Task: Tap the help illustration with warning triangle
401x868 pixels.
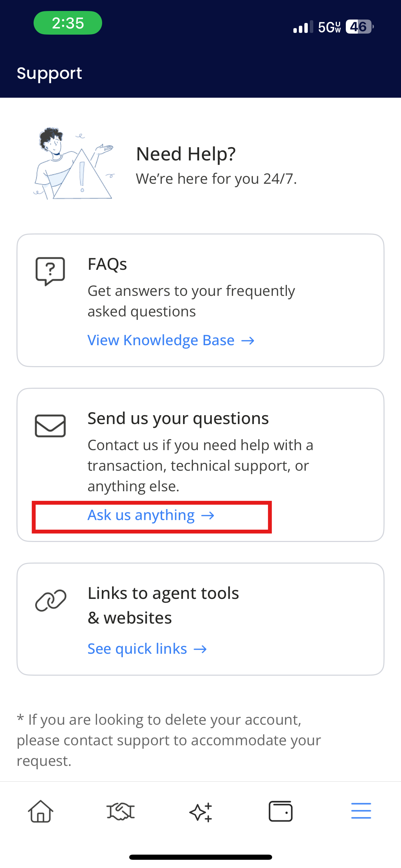Action: point(74,164)
